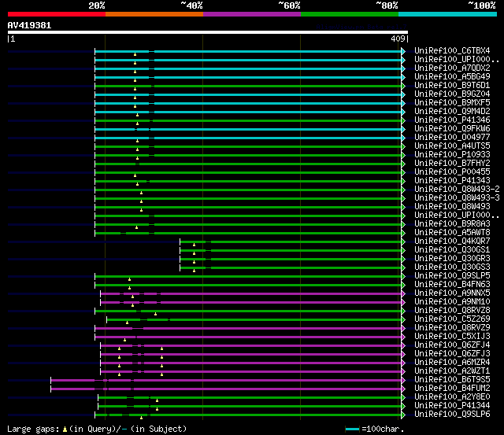Image resolution: width=504 pixels, height=435 pixels.
Task: Open the UniRef100_A7QDX2 hit label
Action: (x=452, y=68)
